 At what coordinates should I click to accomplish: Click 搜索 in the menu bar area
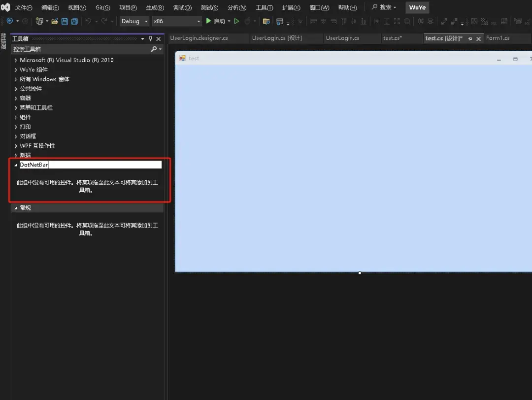click(x=385, y=7)
